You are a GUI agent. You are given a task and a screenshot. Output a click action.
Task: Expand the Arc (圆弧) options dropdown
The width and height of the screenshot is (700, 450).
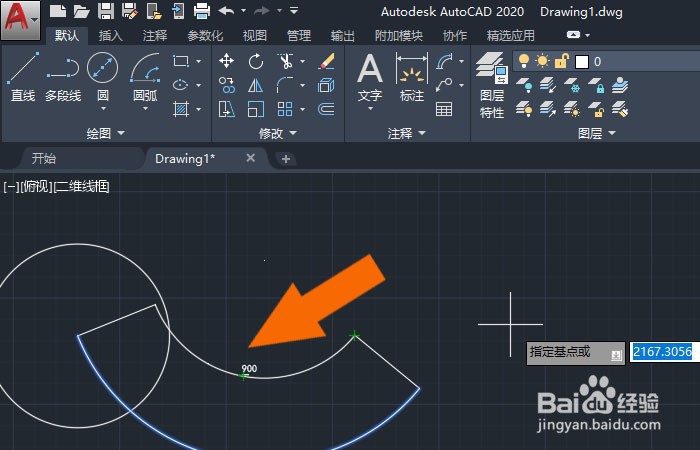pos(145,108)
